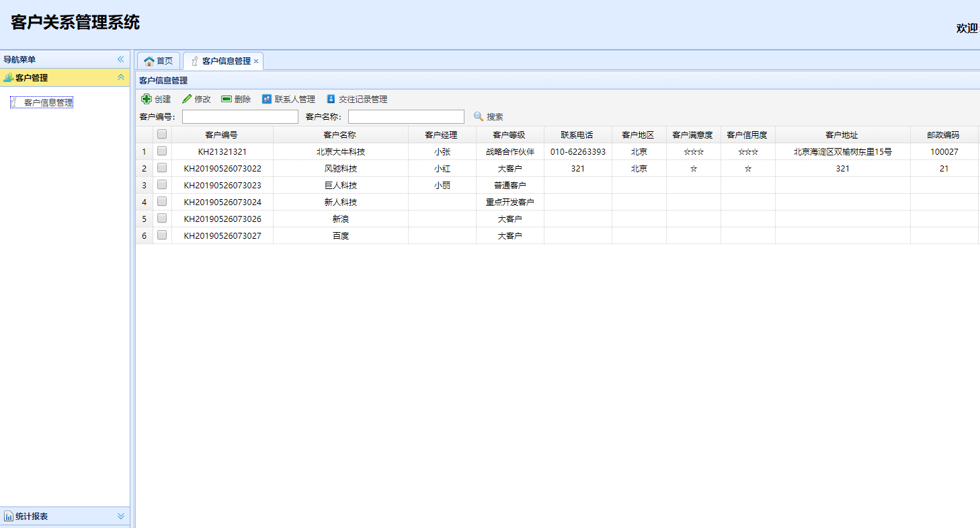Image resolution: width=980 pixels, height=528 pixels.
Task: Open 客户信息管理 in the sidebar tree
Action: click(47, 102)
